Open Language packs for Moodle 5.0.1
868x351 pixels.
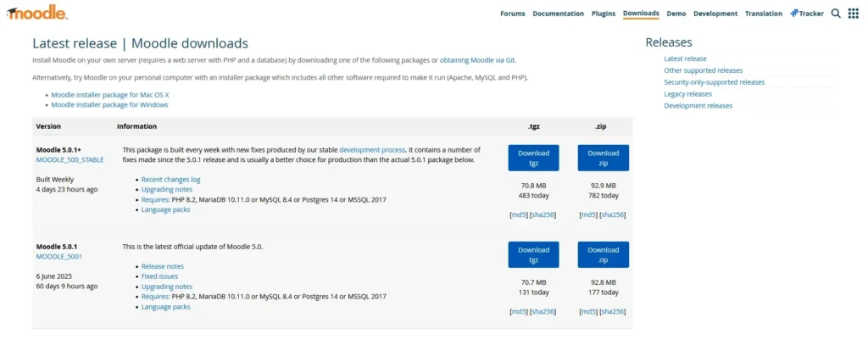pos(165,307)
